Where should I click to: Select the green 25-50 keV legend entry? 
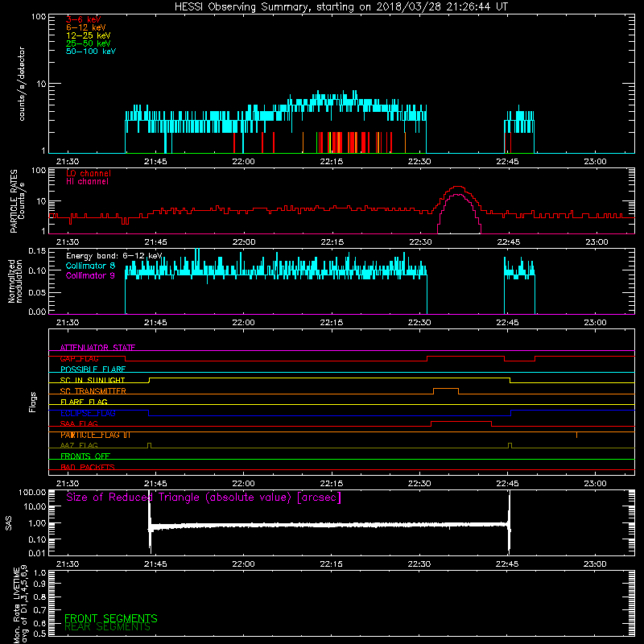(x=88, y=43)
